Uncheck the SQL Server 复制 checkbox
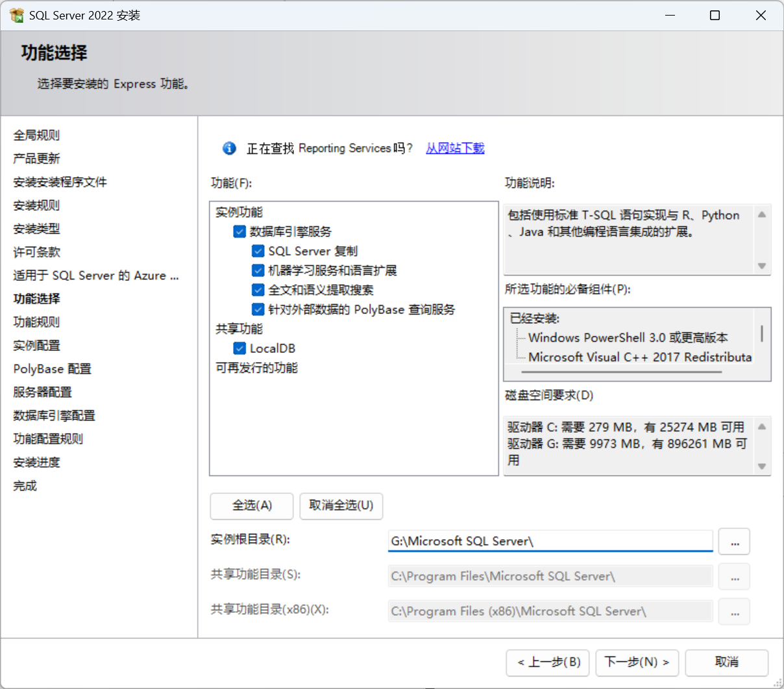The width and height of the screenshot is (784, 689). click(x=258, y=251)
